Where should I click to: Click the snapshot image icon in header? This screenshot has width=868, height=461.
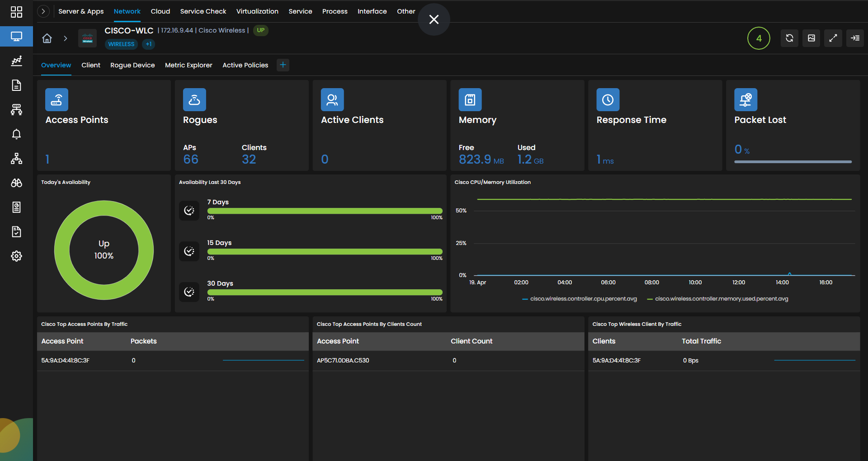(x=811, y=38)
